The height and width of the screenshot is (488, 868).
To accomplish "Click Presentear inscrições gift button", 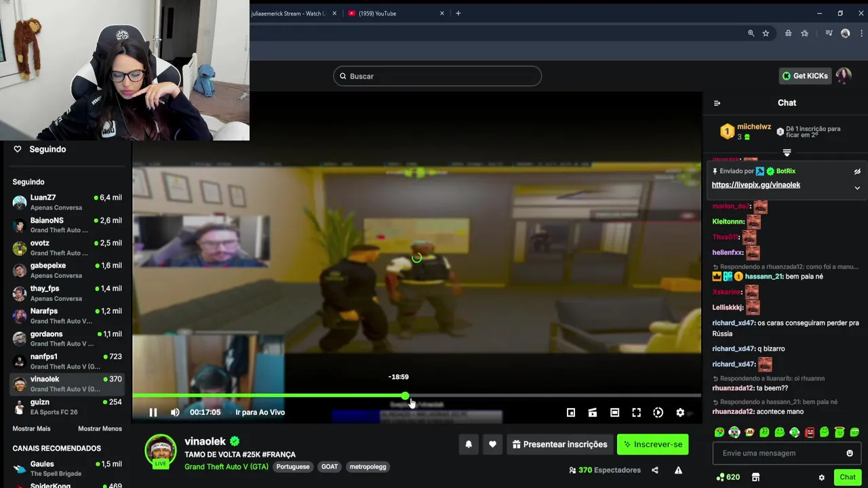I will pos(560,445).
